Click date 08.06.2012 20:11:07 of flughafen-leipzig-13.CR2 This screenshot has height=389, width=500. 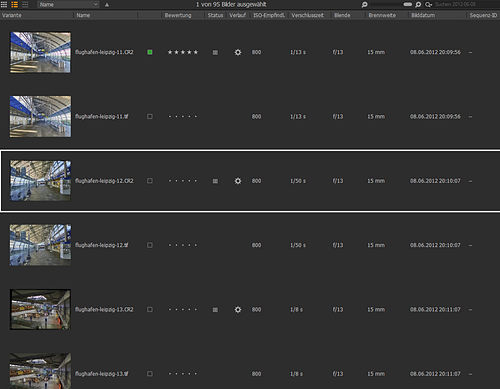click(435, 310)
